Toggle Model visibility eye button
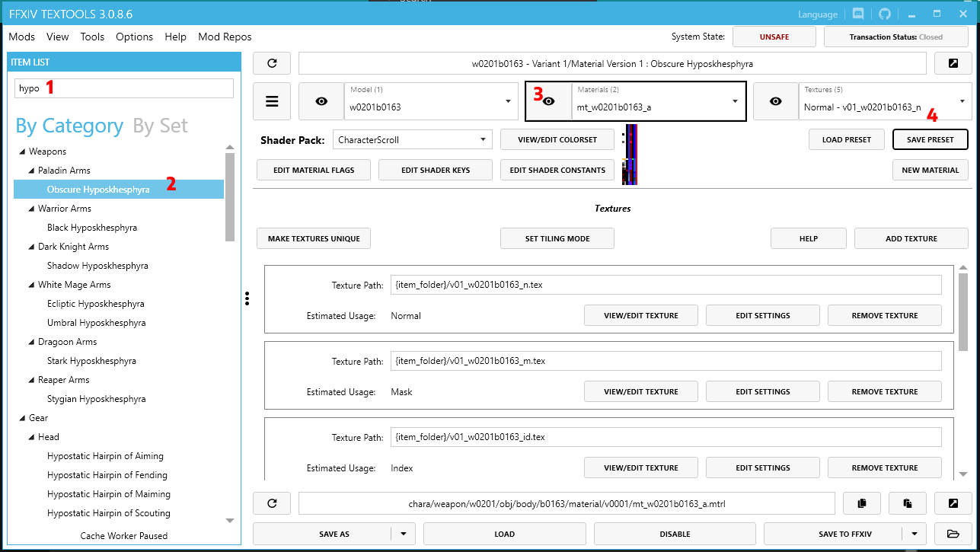980x552 pixels. click(321, 101)
